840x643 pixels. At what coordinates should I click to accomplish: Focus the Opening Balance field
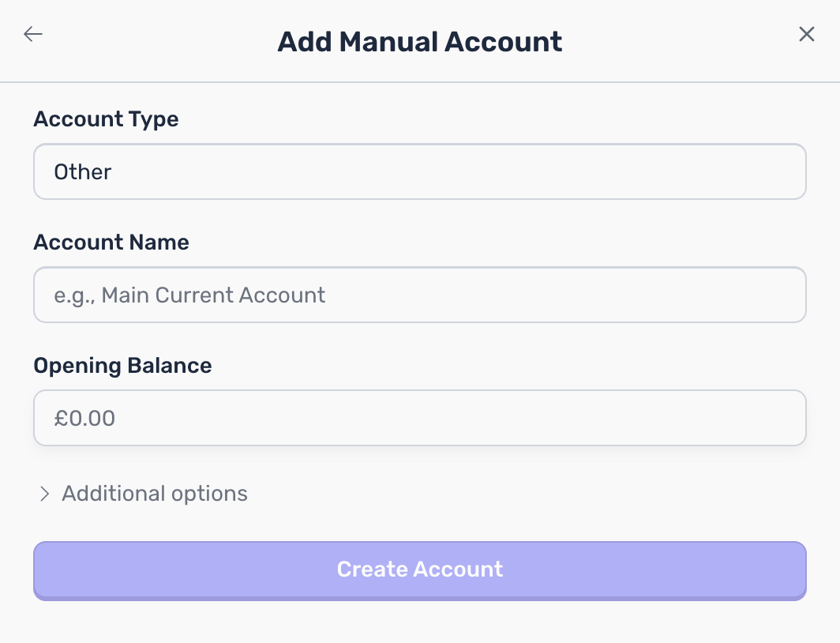pos(420,418)
